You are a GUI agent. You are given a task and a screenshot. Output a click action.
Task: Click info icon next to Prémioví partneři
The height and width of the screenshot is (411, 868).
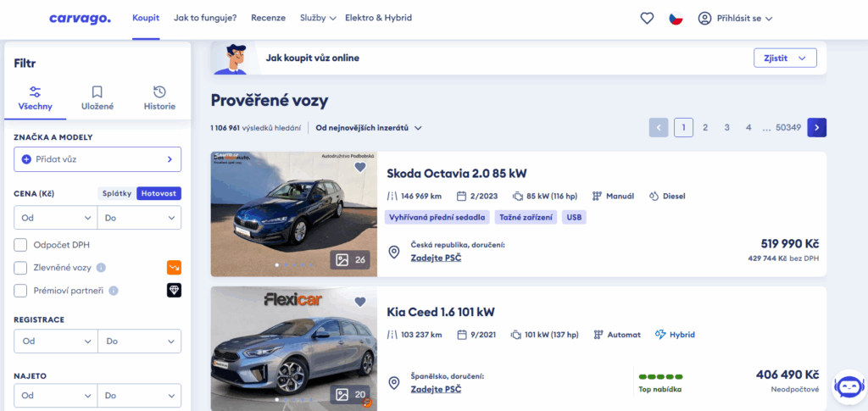point(113,291)
